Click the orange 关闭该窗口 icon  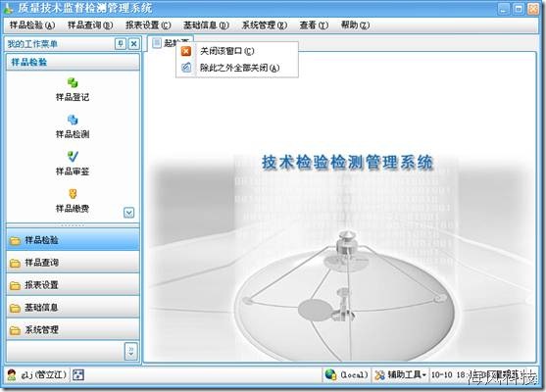(x=186, y=52)
